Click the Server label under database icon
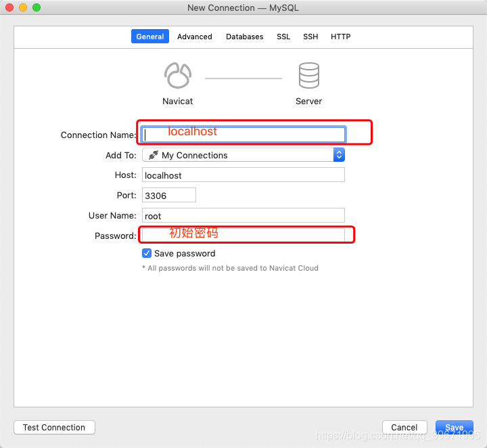This screenshot has width=487, height=448. pyautogui.click(x=308, y=102)
